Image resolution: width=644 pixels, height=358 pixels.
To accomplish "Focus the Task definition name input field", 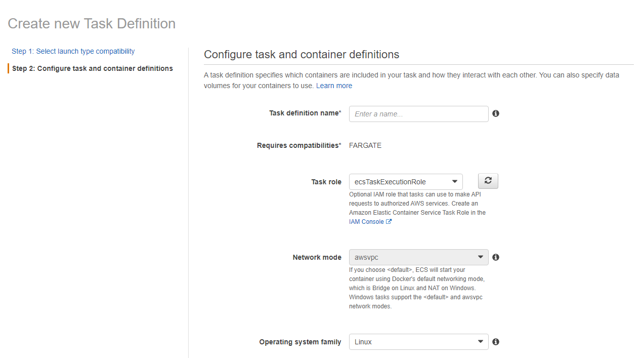I will point(418,114).
